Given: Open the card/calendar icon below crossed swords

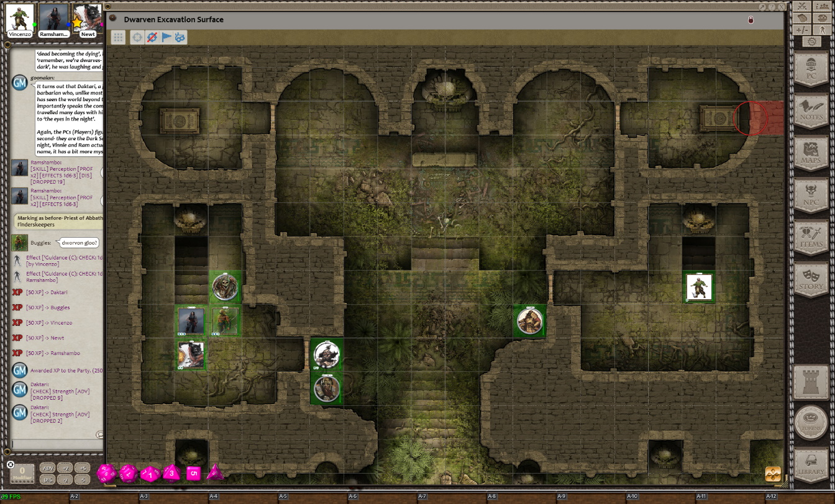Looking at the screenshot, I should point(802,18).
